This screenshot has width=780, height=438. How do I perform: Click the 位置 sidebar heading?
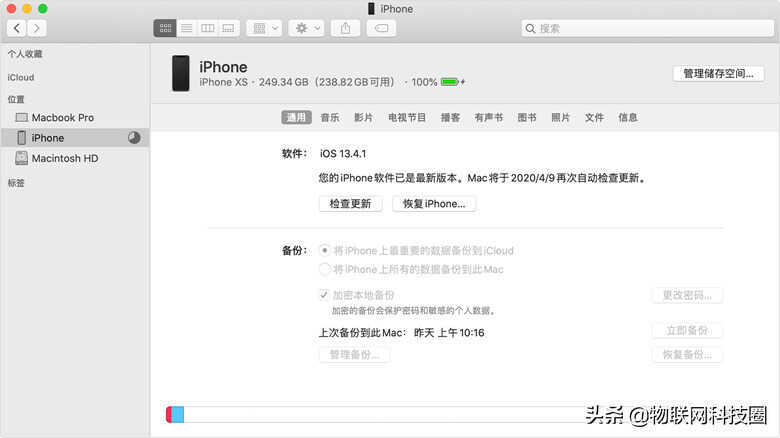pyautogui.click(x=16, y=99)
